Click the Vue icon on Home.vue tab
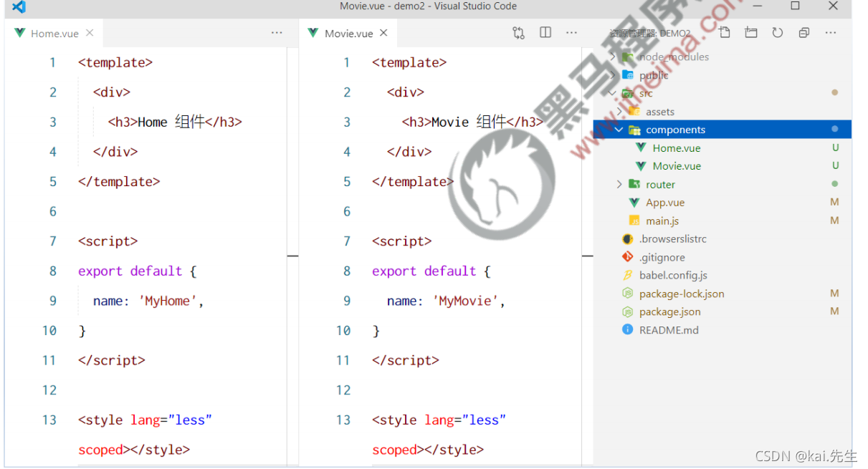This screenshot has height=469, width=868. click(x=19, y=33)
